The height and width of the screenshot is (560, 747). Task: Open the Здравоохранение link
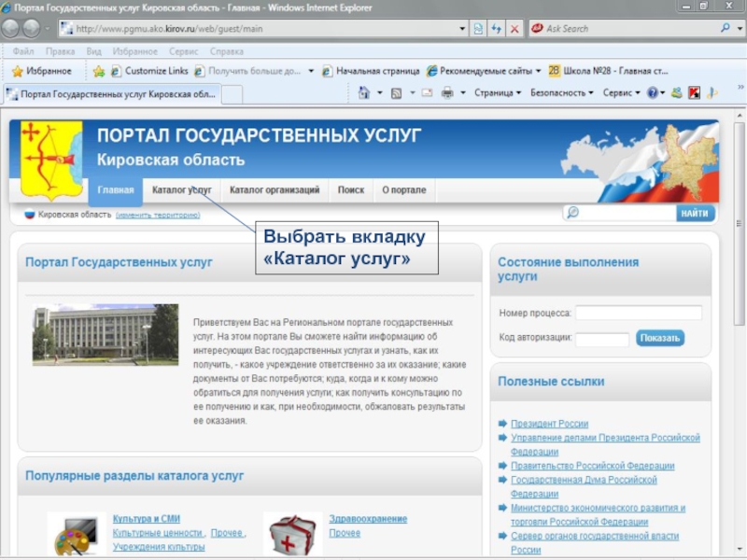(x=368, y=519)
